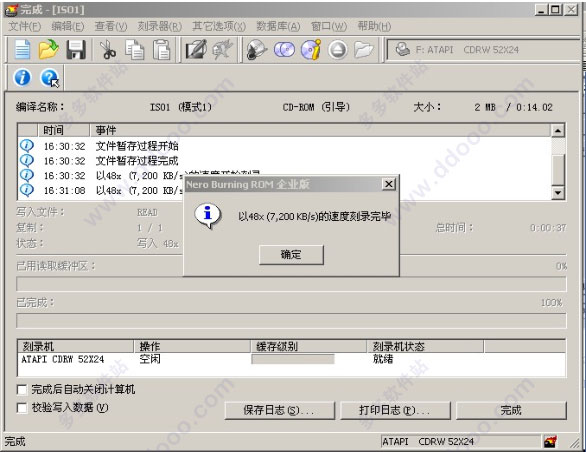Click the recorder icon next to F: ATAPI
The width and height of the screenshot is (586, 452).
[403, 49]
